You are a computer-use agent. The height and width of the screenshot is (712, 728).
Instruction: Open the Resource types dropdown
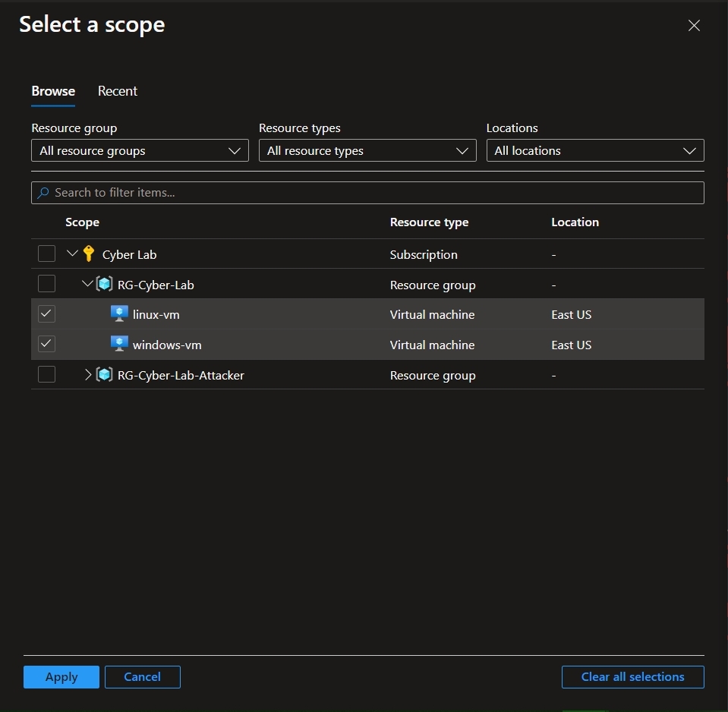point(367,150)
